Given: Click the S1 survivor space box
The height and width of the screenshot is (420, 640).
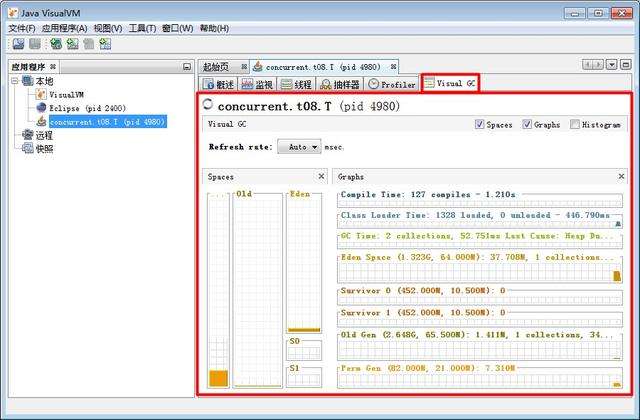Looking at the screenshot, I should click(x=304, y=376).
